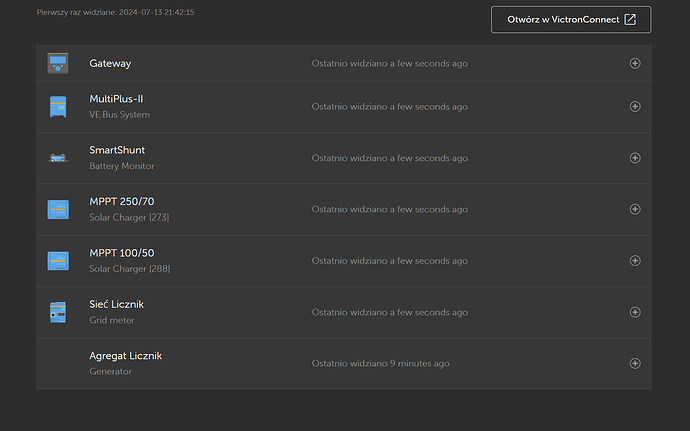
Task: Click the MultiPlus-II inverter icon
Action: (x=58, y=106)
